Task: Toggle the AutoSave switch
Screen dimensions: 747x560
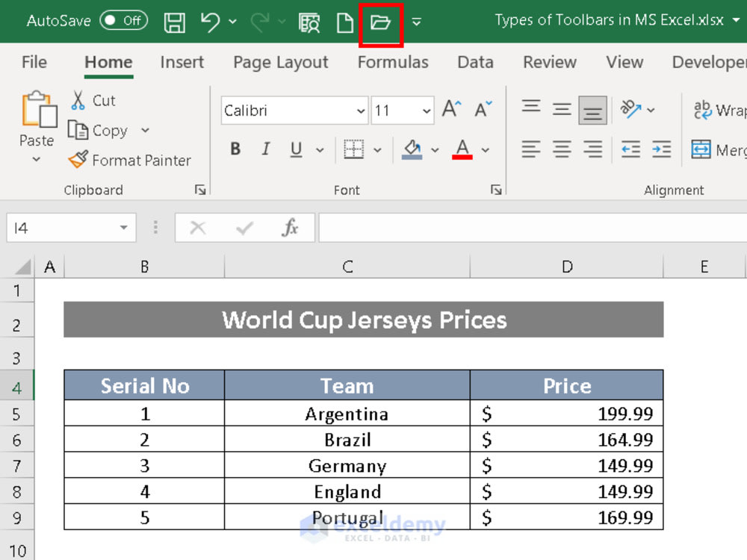Action: click(x=123, y=20)
